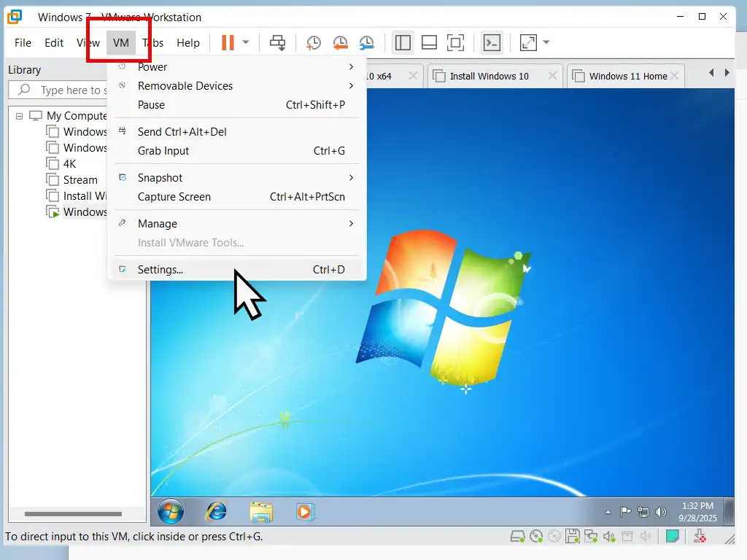Launch Internet Explorer from the guest taskbar
The height and width of the screenshot is (560, 747).
click(216, 512)
